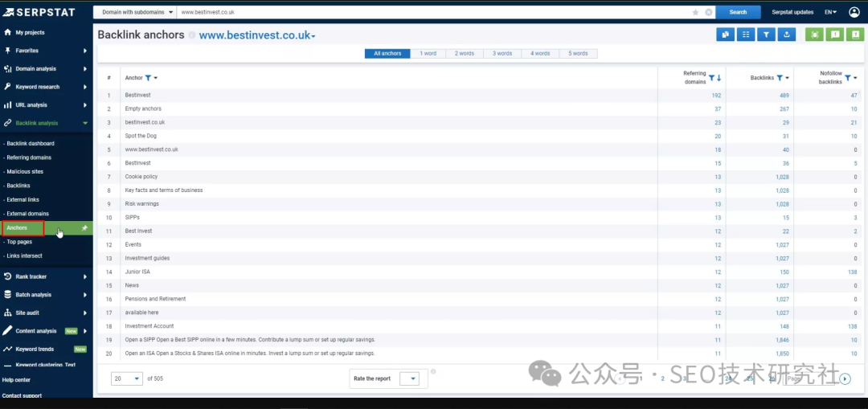
Task: Sort by Referring domains using the down arrow
Action: [719, 78]
